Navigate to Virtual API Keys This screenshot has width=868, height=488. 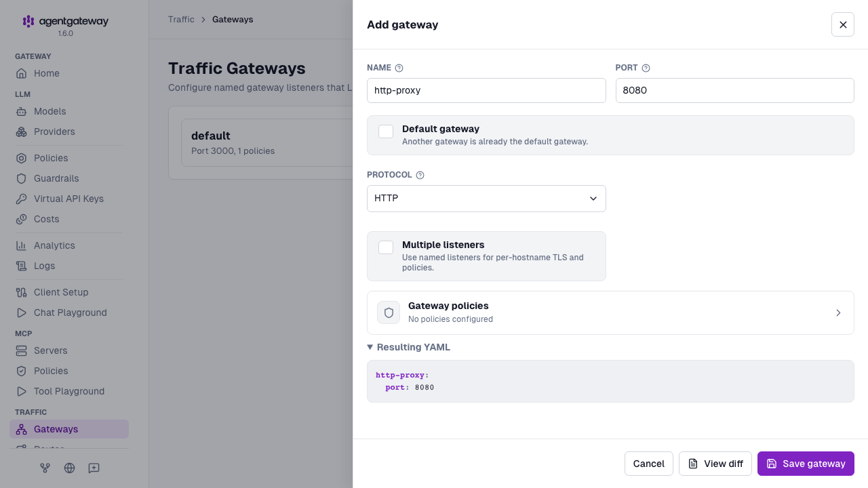tap(69, 199)
